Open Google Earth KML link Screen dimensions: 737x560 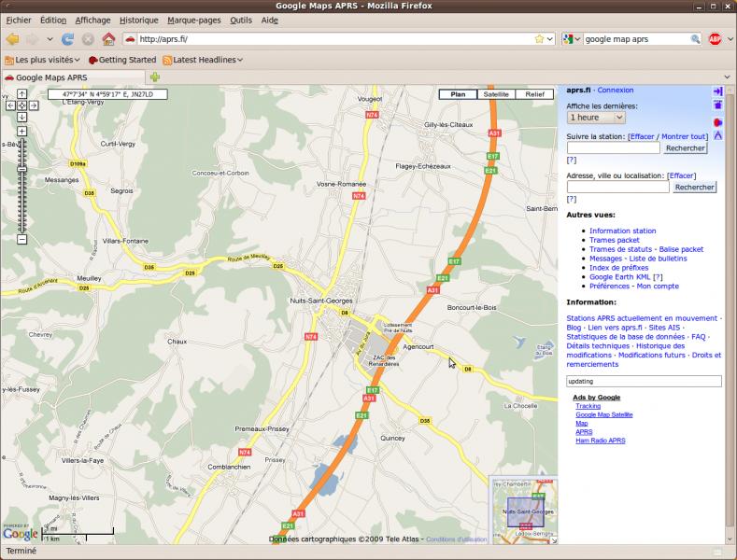coord(619,277)
